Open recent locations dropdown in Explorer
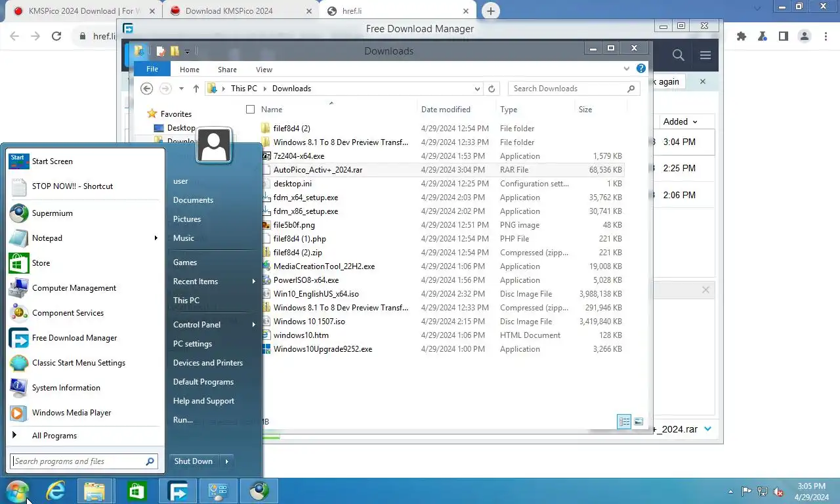 [x=181, y=89]
